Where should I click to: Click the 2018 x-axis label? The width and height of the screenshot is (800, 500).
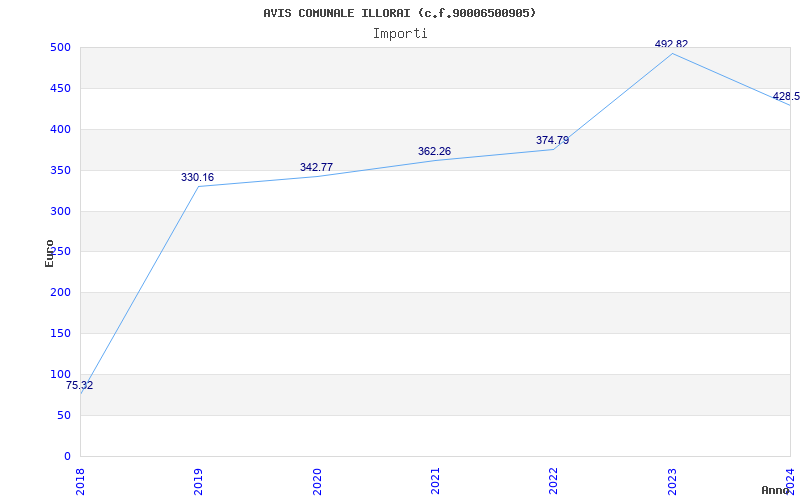click(x=80, y=481)
